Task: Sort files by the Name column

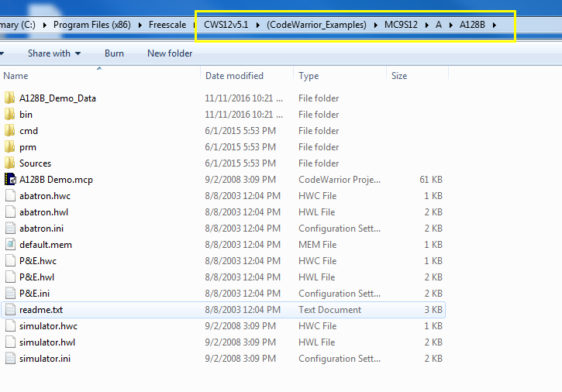Action: click(x=100, y=76)
